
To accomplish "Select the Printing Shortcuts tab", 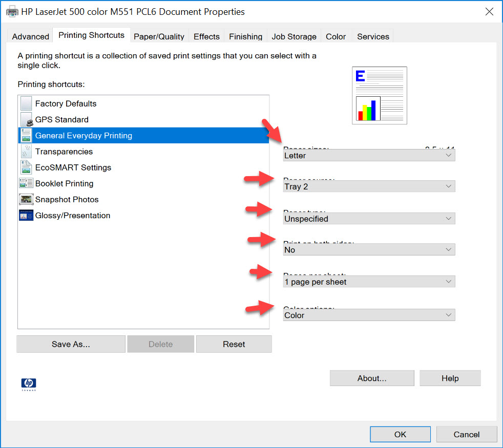I will tap(91, 35).
